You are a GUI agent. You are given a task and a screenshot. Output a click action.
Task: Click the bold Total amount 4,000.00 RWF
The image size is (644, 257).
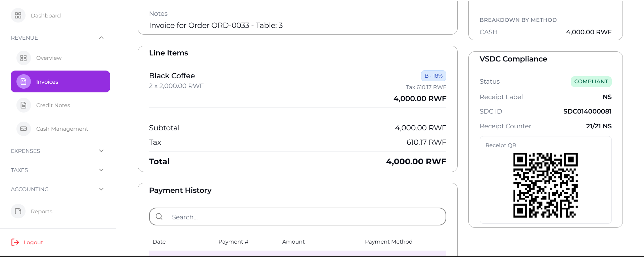[x=416, y=161]
